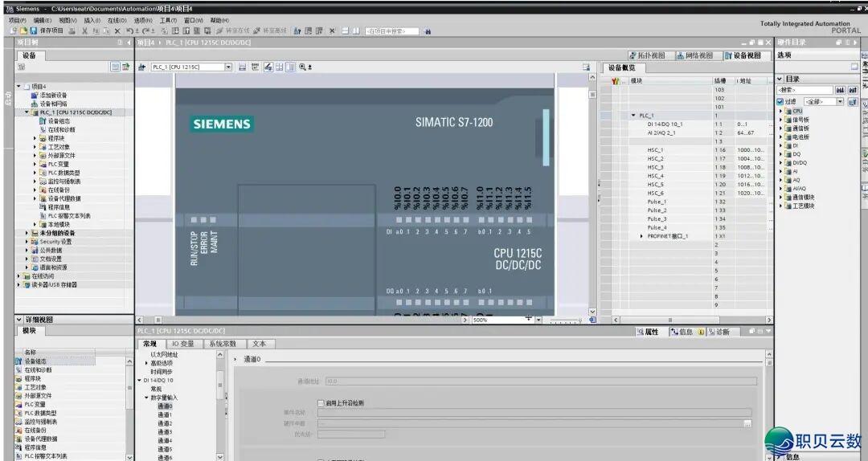Collapse the PLC_1 row in device overview
Screen dimensions: 868x461
634,116
